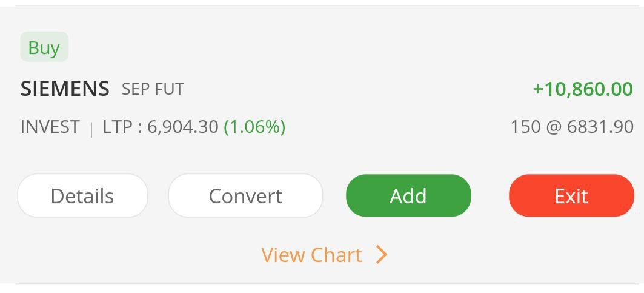Tap the green Buy badge
The height and width of the screenshot is (293, 644).
pos(44,47)
